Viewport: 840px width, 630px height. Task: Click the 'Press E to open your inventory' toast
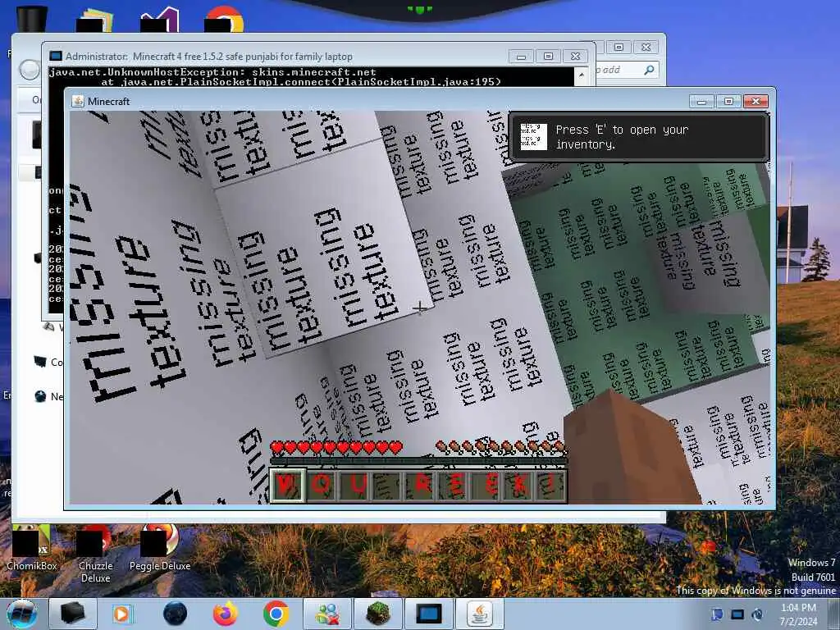(638, 137)
